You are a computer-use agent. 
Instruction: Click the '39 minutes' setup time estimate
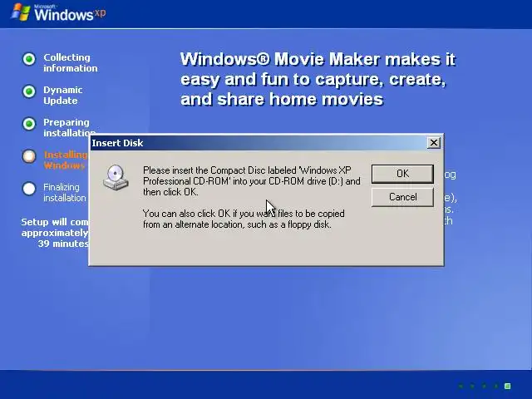(63, 244)
